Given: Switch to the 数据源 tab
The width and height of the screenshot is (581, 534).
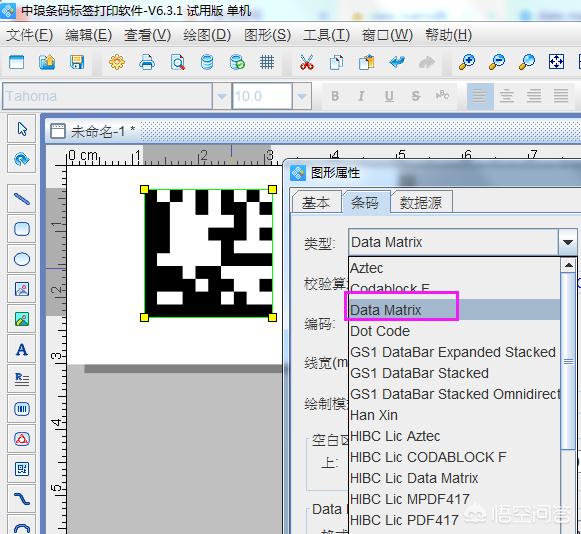Looking at the screenshot, I should (x=421, y=202).
